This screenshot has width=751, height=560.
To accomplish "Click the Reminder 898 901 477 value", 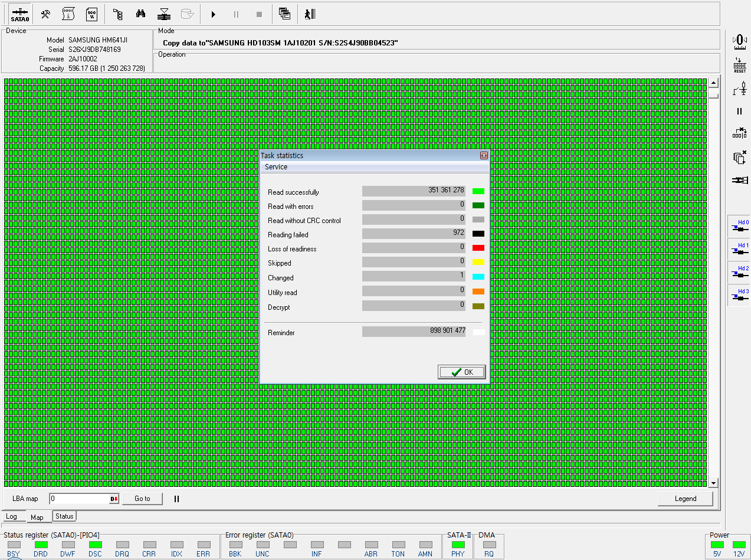I will click(x=448, y=331).
